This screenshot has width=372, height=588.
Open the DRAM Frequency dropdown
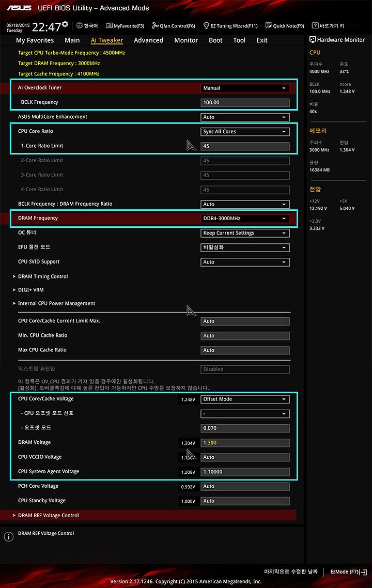point(245,218)
